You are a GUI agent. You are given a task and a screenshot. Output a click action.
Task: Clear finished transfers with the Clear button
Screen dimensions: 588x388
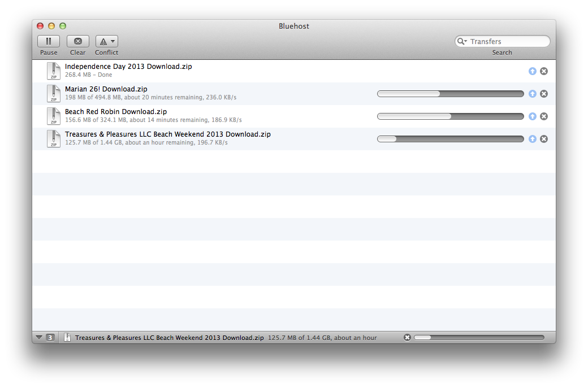coord(77,41)
